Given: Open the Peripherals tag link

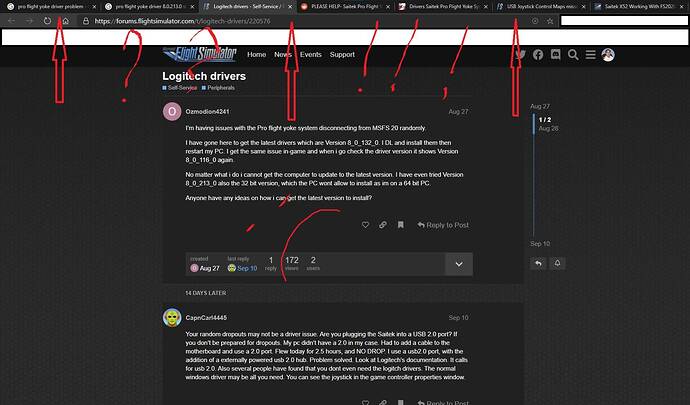Looking at the screenshot, I should [x=223, y=89].
